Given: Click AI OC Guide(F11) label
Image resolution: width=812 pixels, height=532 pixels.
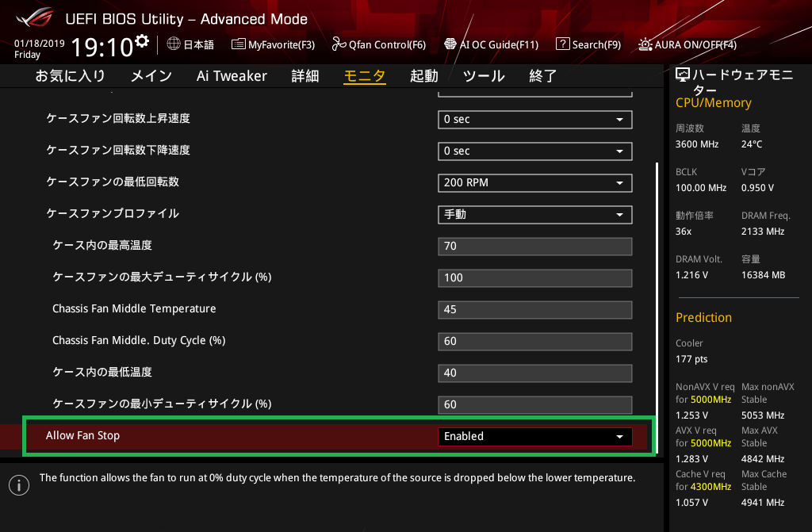Looking at the screenshot, I should click(499, 44).
